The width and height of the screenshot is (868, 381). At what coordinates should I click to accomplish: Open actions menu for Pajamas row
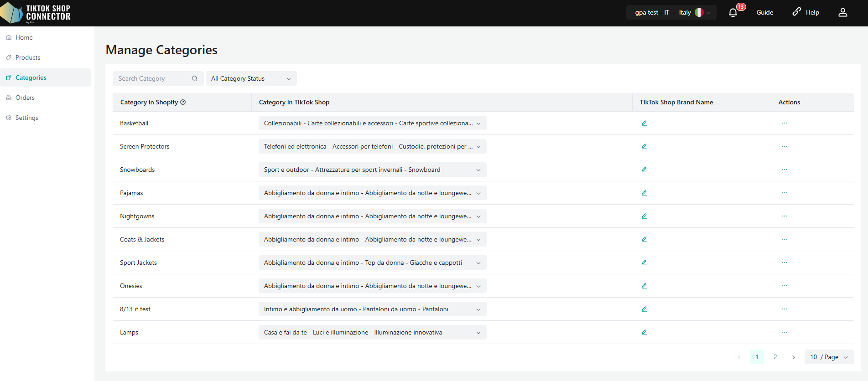point(785,193)
